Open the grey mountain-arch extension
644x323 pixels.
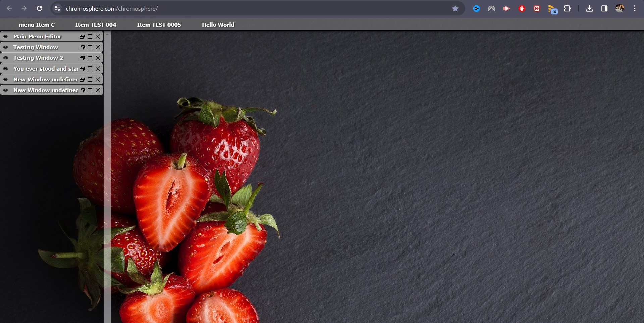[491, 8]
